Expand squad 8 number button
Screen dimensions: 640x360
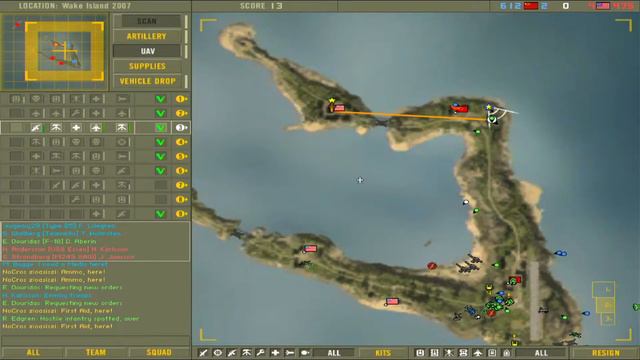pos(182,199)
